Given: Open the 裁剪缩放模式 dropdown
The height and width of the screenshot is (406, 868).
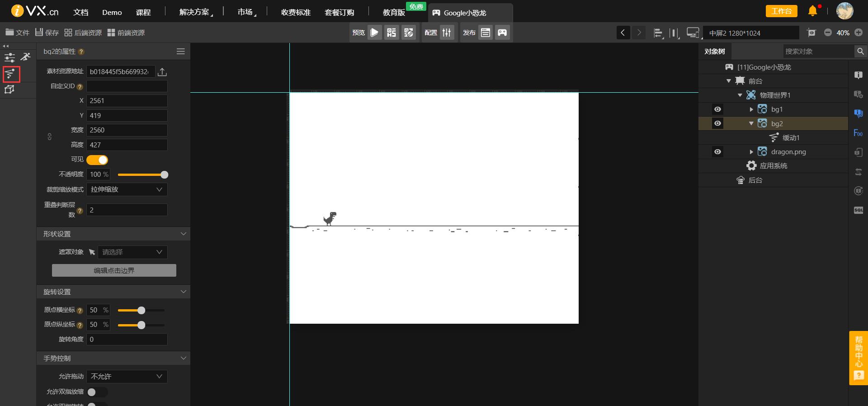Looking at the screenshot, I should [x=127, y=189].
